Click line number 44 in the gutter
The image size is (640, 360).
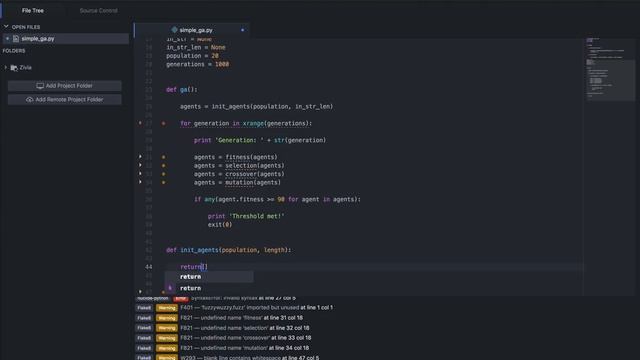(x=149, y=267)
